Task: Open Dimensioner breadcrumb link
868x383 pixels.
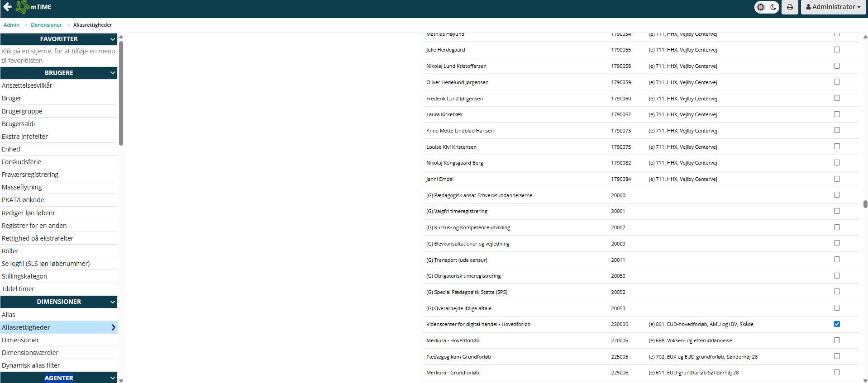Action: tap(46, 25)
